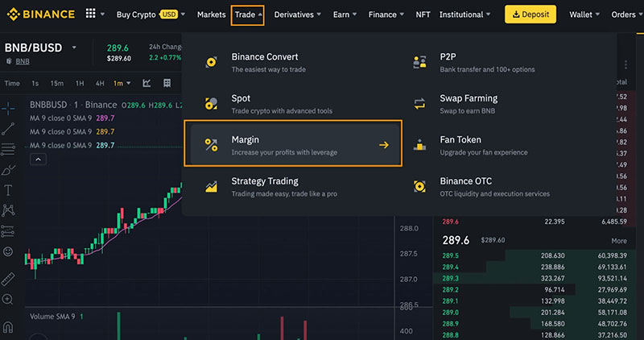Toggle the magnet snap mode

[8, 327]
